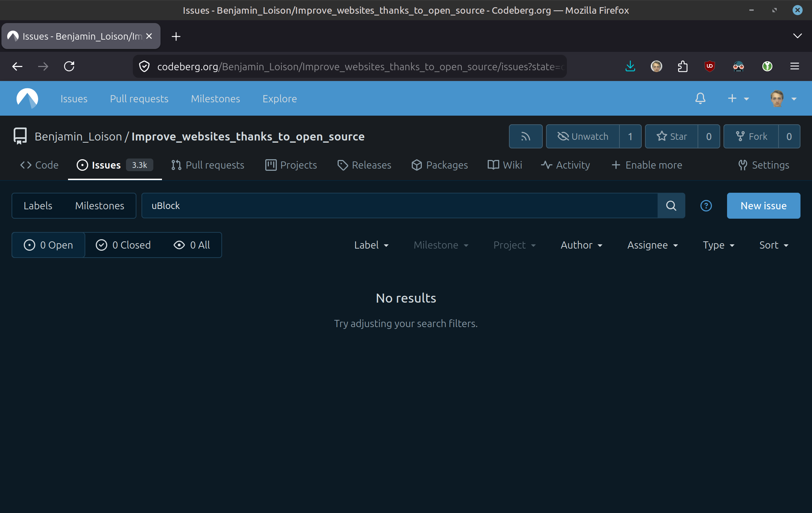
Task: Expand the Label filter dropdown
Action: [x=371, y=245]
